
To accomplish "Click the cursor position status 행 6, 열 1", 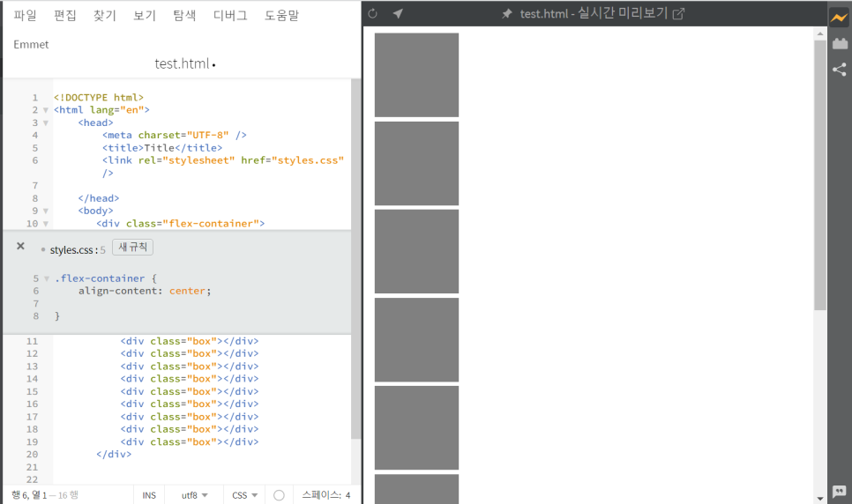I will [x=29, y=495].
